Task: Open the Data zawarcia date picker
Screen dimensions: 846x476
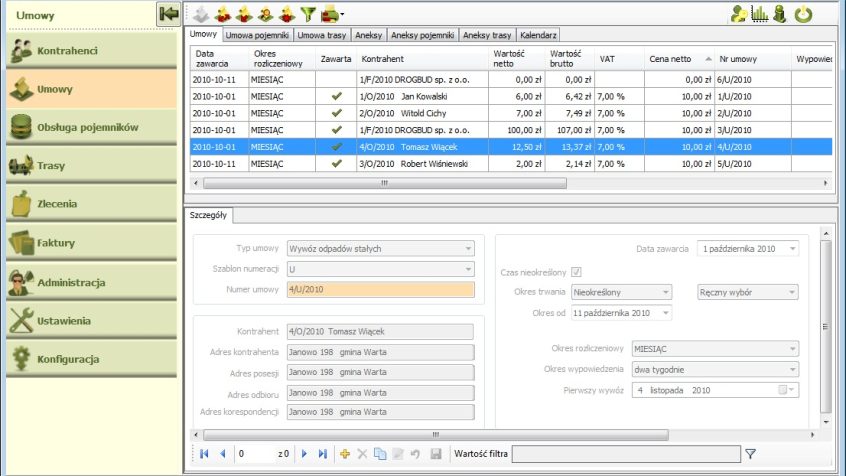Action: (x=792, y=249)
